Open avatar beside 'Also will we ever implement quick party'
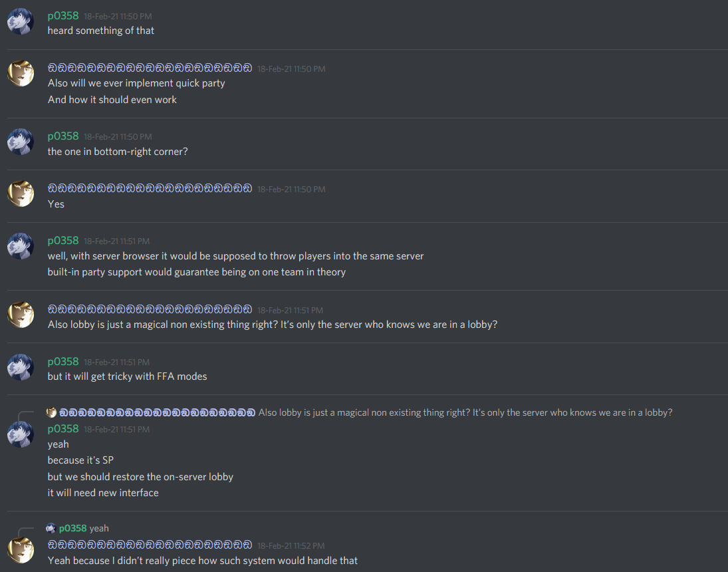The height and width of the screenshot is (572, 728). pyautogui.click(x=21, y=73)
